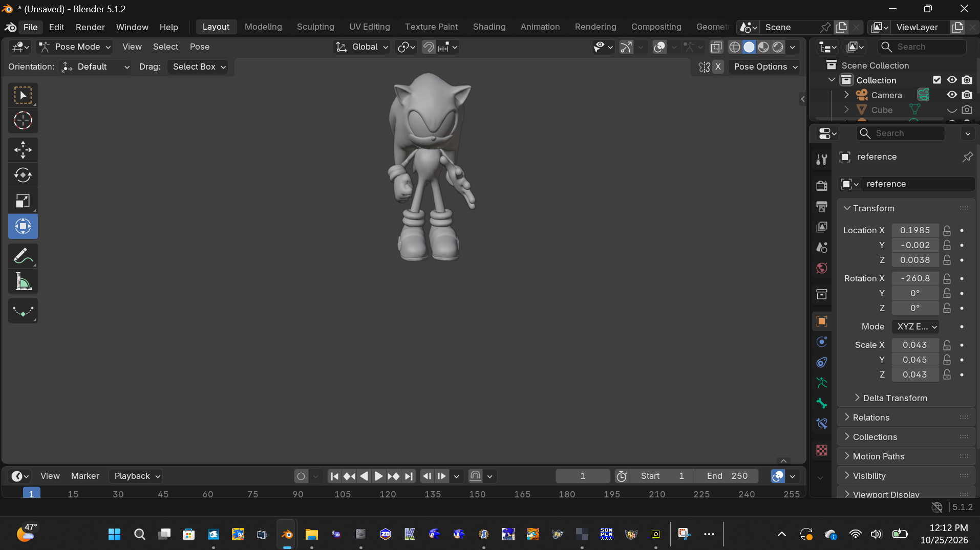Click the Rotation X value field
The width and height of the screenshot is (980, 550).
coord(915,278)
